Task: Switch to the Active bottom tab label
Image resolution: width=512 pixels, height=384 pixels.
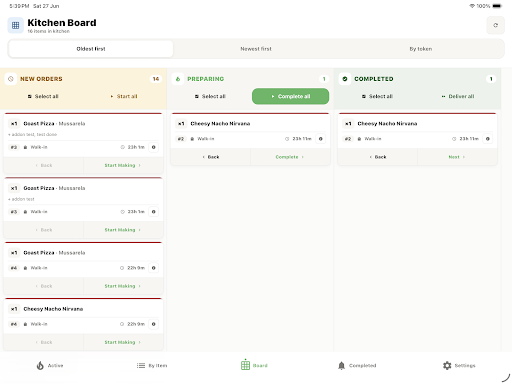Action: (x=55, y=365)
